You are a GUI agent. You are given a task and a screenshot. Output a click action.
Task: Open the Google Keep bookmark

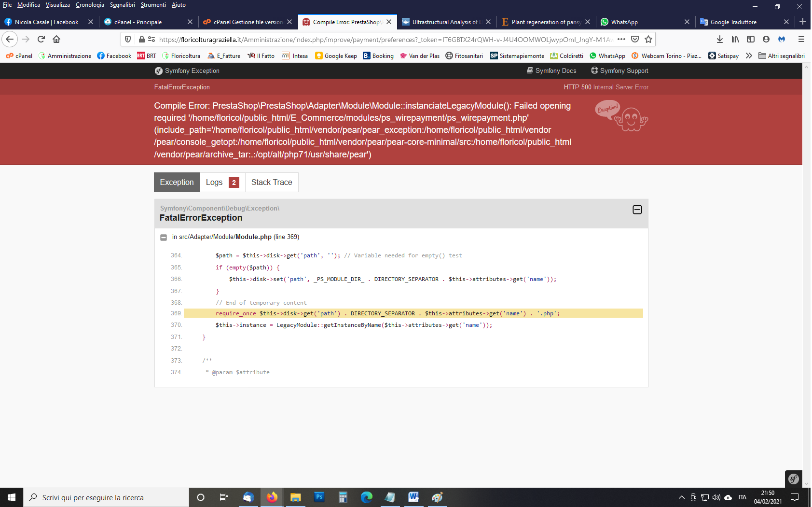coord(336,56)
